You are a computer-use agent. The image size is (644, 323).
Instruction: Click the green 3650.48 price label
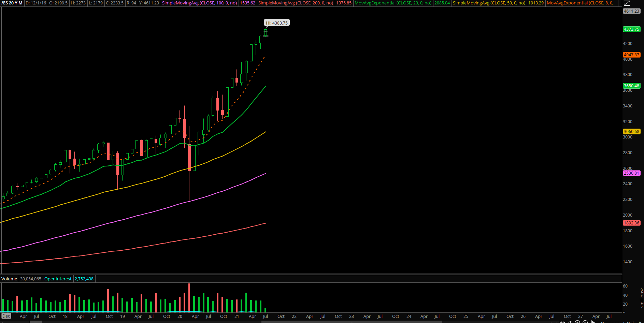(x=631, y=86)
